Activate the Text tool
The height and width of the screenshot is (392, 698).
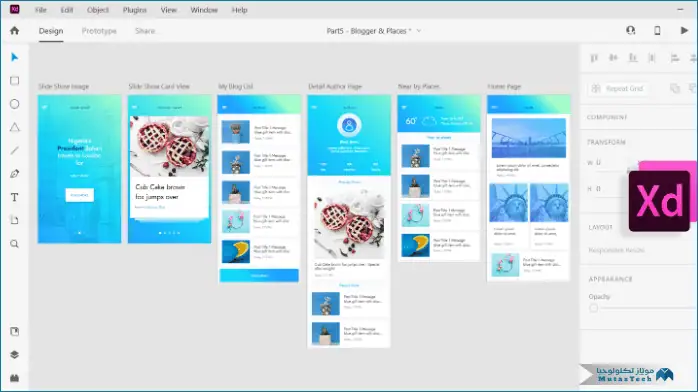pos(15,197)
